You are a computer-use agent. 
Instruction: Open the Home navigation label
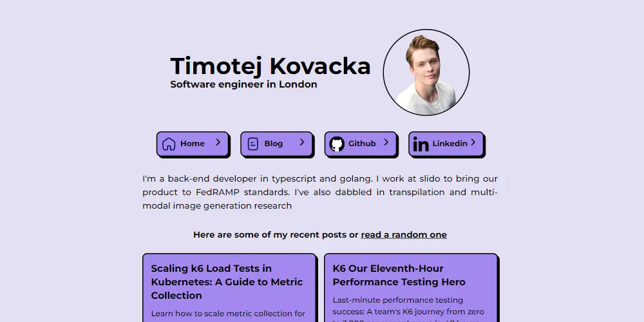tap(193, 144)
